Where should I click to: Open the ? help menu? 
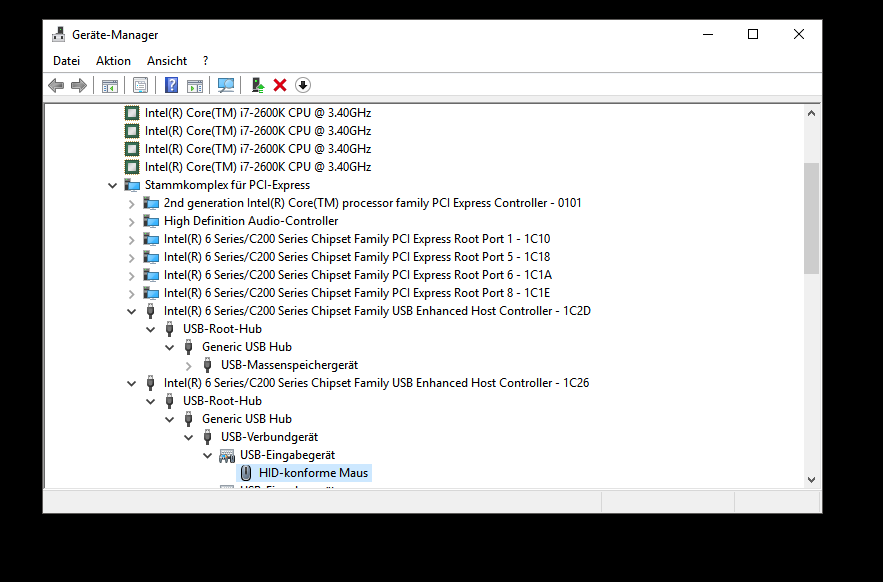point(206,61)
